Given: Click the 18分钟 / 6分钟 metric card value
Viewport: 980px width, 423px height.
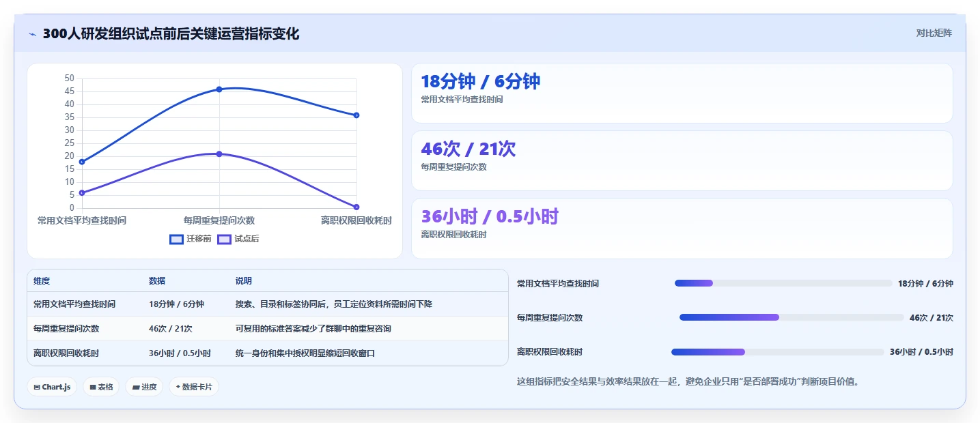Looking at the screenshot, I should coord(481,82).
